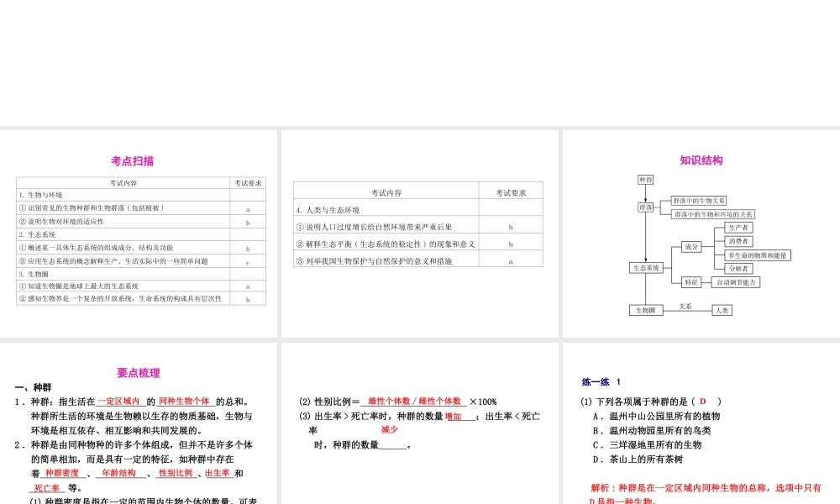Select row 概述某一具体生态系统的组成成分
Screen dimensions: 840x504
[x=141, y=248]
